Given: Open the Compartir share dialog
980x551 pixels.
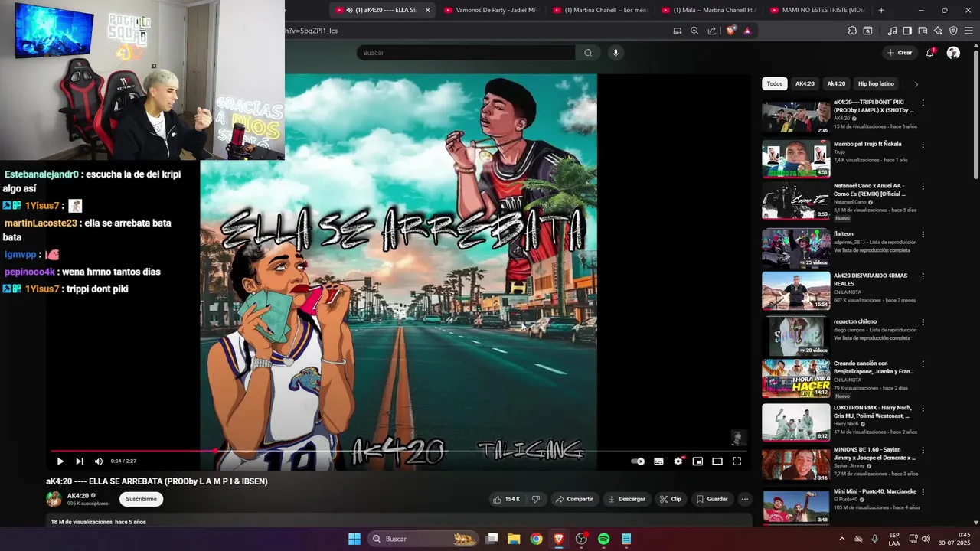Looking at the screenshot, I should point(574,499).
